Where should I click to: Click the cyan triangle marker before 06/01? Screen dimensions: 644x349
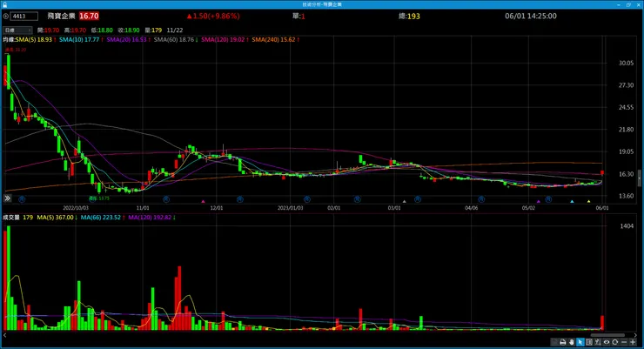(x=572, y=202)
